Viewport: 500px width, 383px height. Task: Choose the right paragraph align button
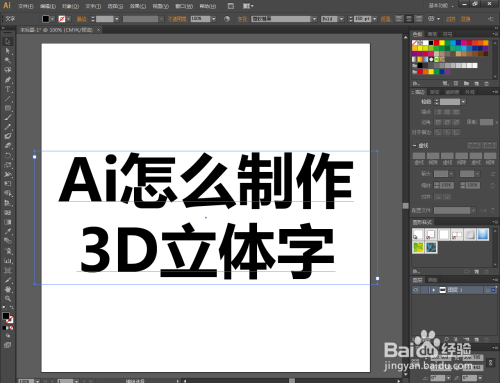pyautogui.click(x=419, y=19)
